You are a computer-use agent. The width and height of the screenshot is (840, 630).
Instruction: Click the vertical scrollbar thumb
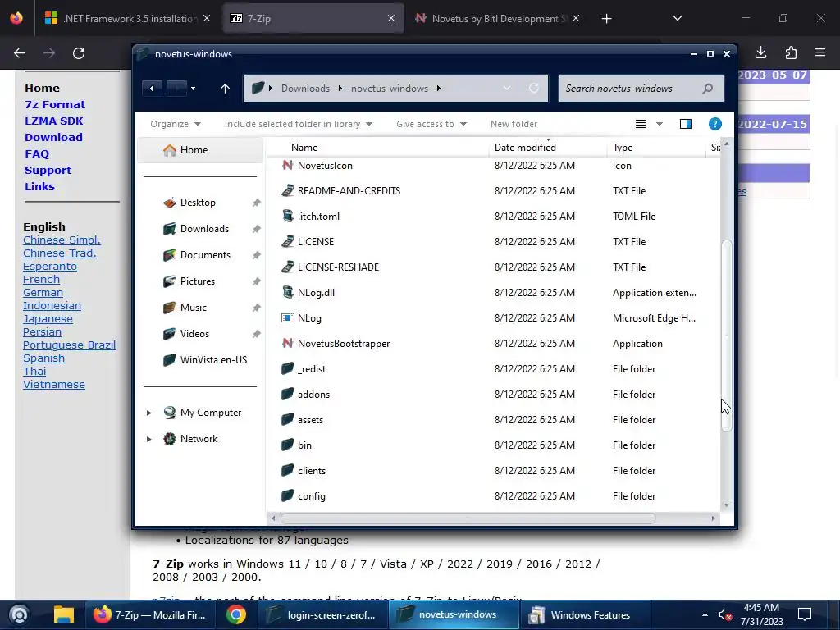pyautogui.click(x=727, y=336)
